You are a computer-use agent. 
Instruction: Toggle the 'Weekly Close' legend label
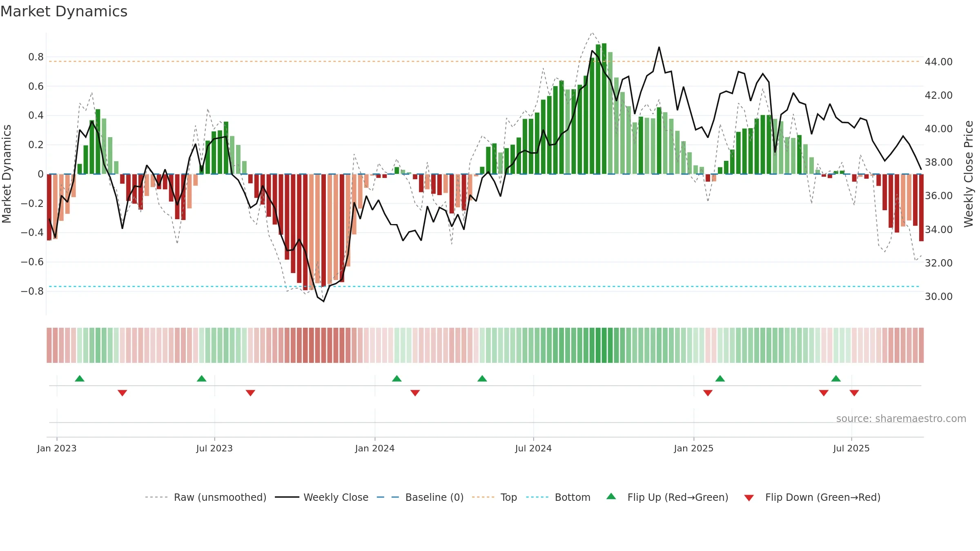coord(336,497)
